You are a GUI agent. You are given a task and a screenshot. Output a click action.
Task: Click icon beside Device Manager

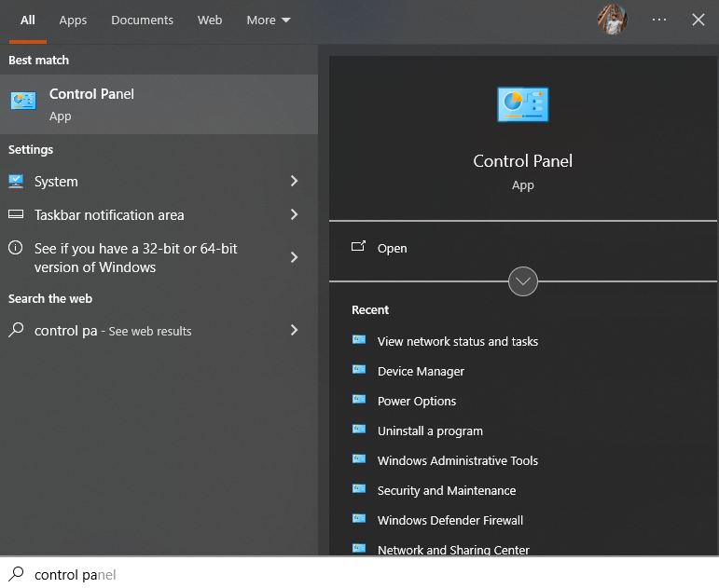[359, 369]
